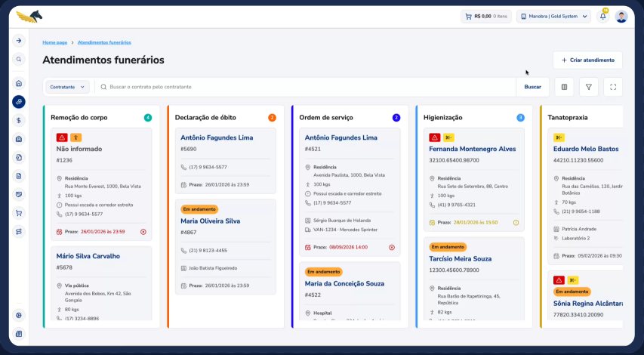Click Em andamento tag on Maria Oliveira Silva

coord(199,209)
